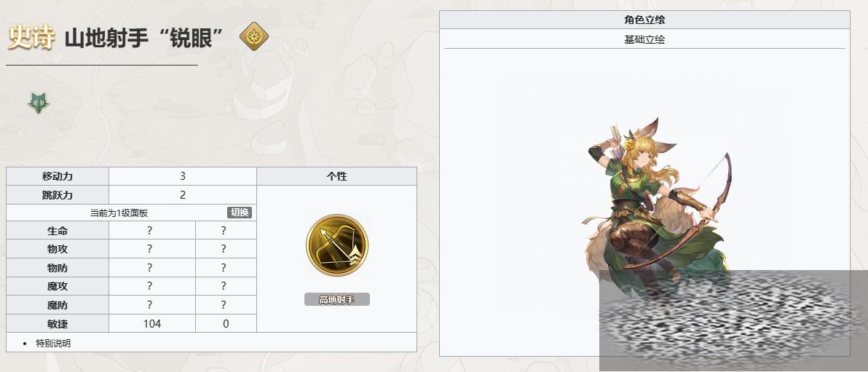Select the 高地射手 trait label
868x372 pixels.
(x=336, y=299)
